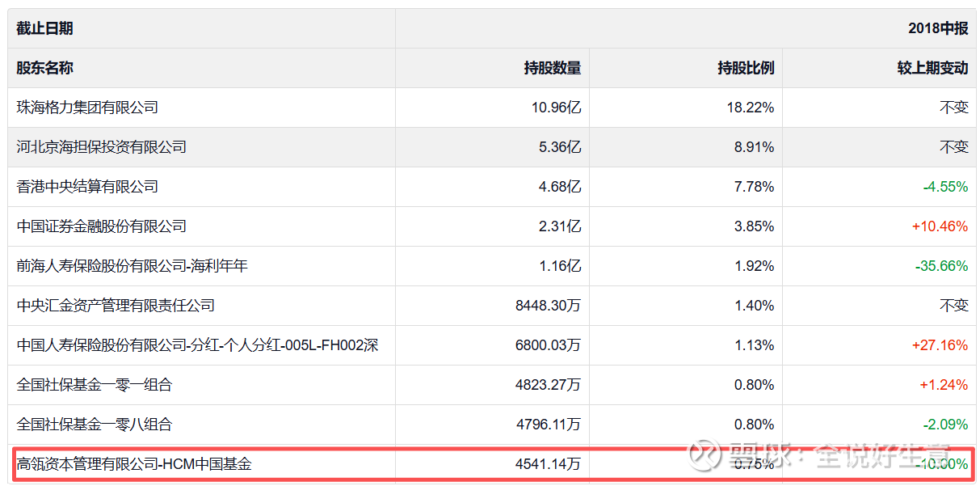Click highlighted 高瓴资本管理有限公司-HCM中国基金 name
Viewport: 980px width, 486px height.
point(134,464)
